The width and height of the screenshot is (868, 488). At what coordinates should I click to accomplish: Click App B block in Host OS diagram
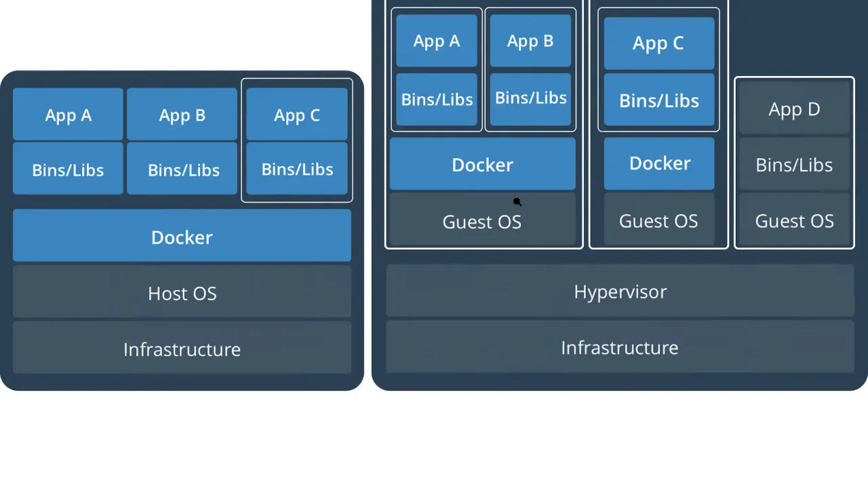[182, 115]
